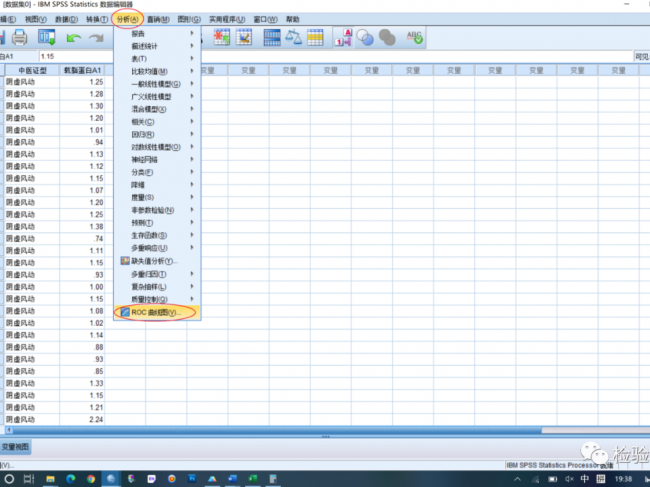Click the Weight Cases scales icon
The height and width of the screenshot is (487, 650).
pyautogui.click(x=293, y=38)
